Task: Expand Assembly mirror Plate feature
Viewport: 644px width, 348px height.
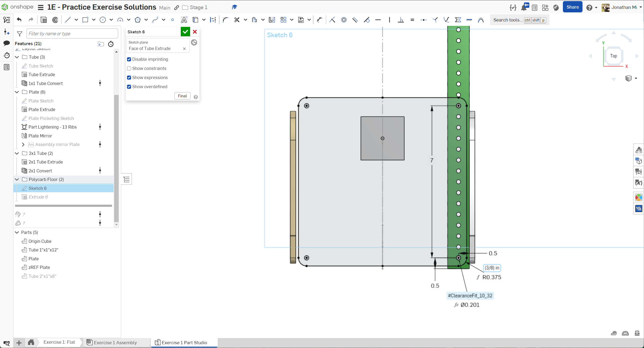Action: 23,144
